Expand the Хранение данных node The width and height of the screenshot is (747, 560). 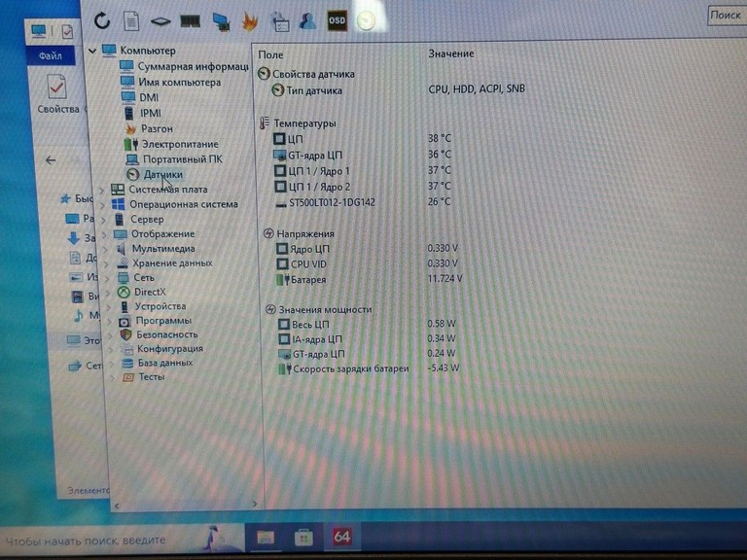(107, 263)
